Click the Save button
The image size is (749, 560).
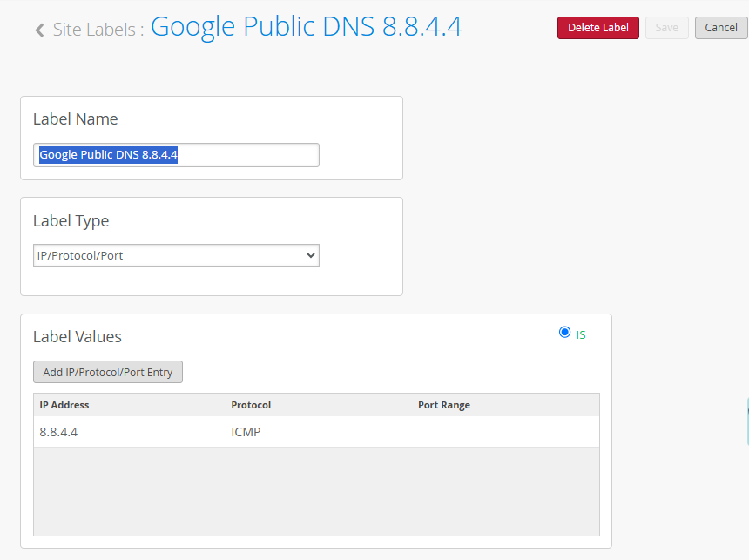[667, 28]
